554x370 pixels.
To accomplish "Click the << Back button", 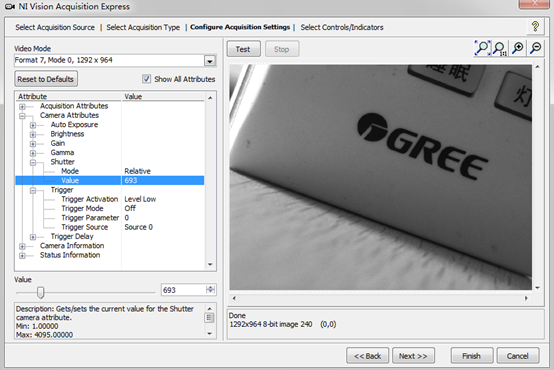I will 367,356.
